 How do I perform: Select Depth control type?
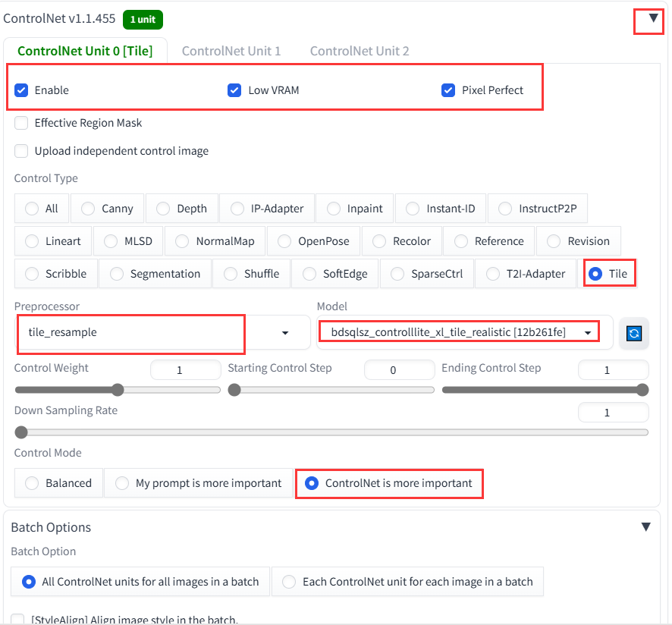(x=182, y=209)
